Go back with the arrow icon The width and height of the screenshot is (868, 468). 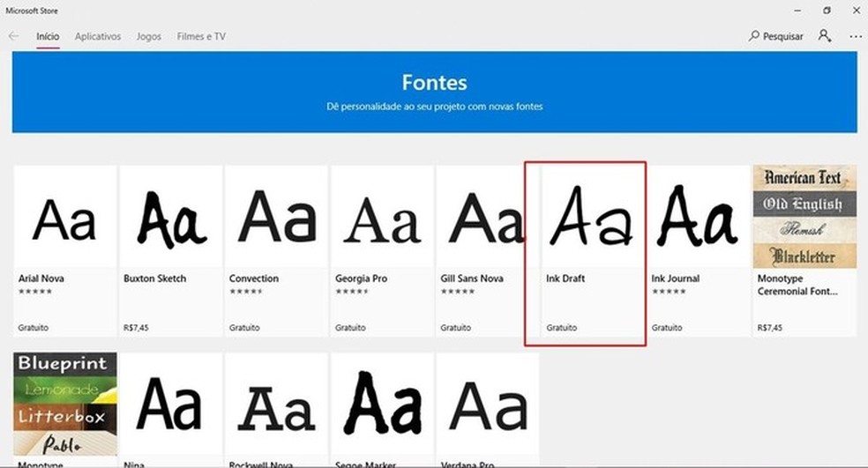point(14,36)
